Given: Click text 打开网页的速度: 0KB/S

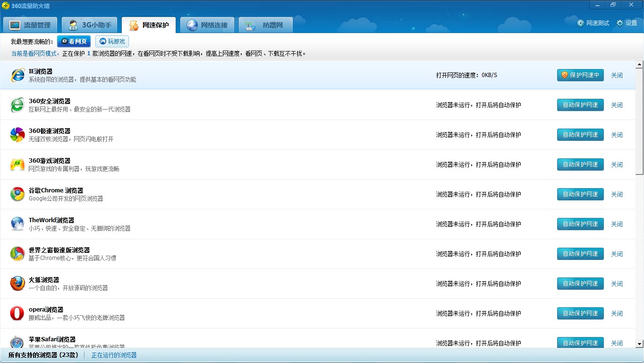Looking at the screenshot, I should (x=466, y=75).
